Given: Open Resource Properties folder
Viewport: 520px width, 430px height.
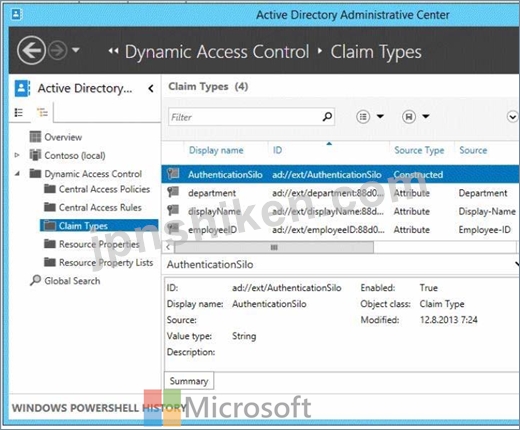Looking at the screenshot, I should [99, 244].
